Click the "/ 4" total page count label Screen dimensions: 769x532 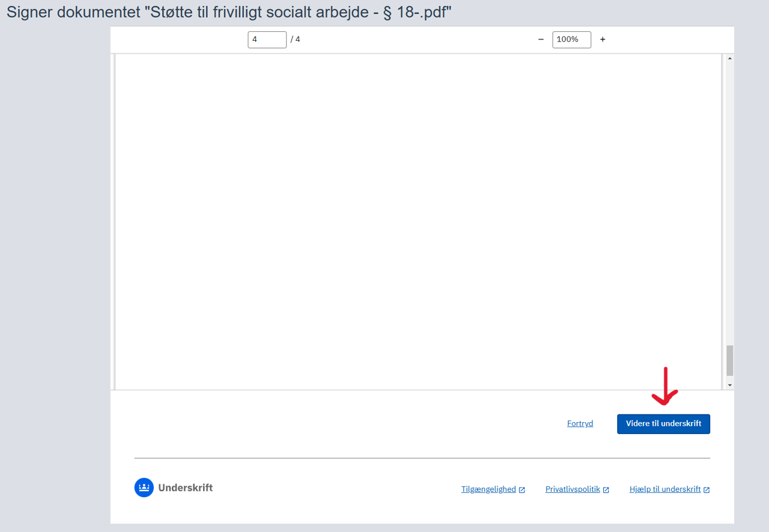(x=295, y=40)
